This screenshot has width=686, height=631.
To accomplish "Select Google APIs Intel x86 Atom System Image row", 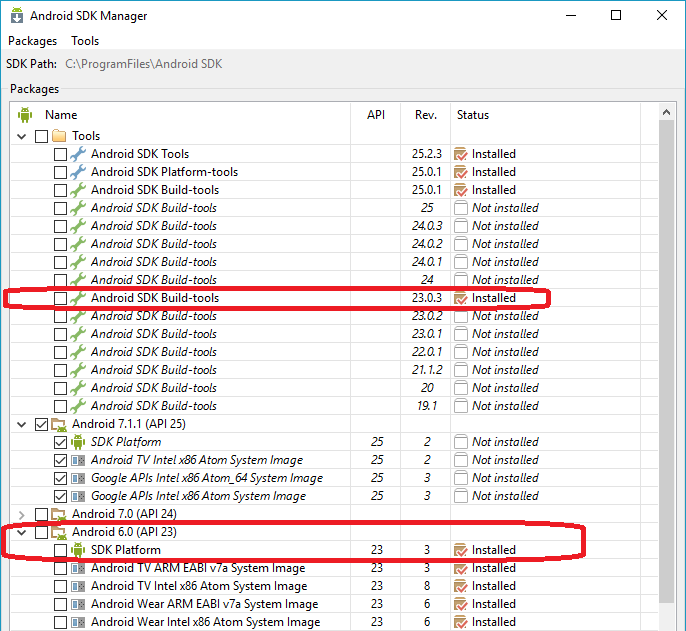I will click(334, 496).
